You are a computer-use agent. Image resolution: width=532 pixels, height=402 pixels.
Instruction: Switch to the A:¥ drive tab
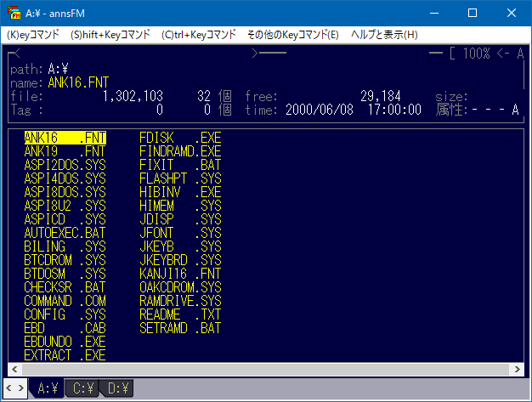pyautogui.click(x=48, y=388)
